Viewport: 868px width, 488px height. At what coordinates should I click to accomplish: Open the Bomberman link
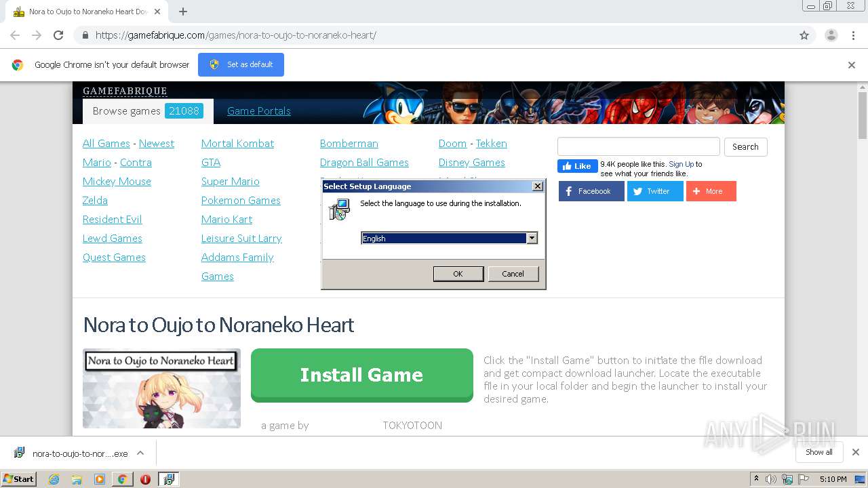(x=349, y=144)
